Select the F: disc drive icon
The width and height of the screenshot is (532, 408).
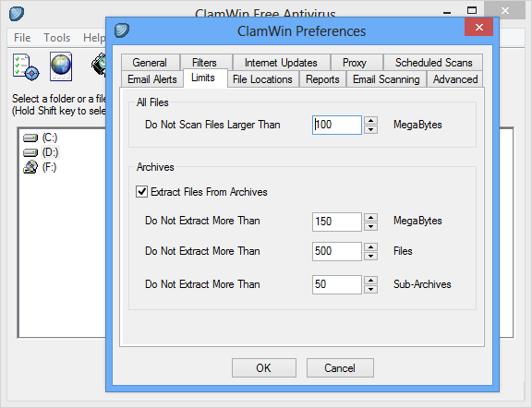point(30,167)
